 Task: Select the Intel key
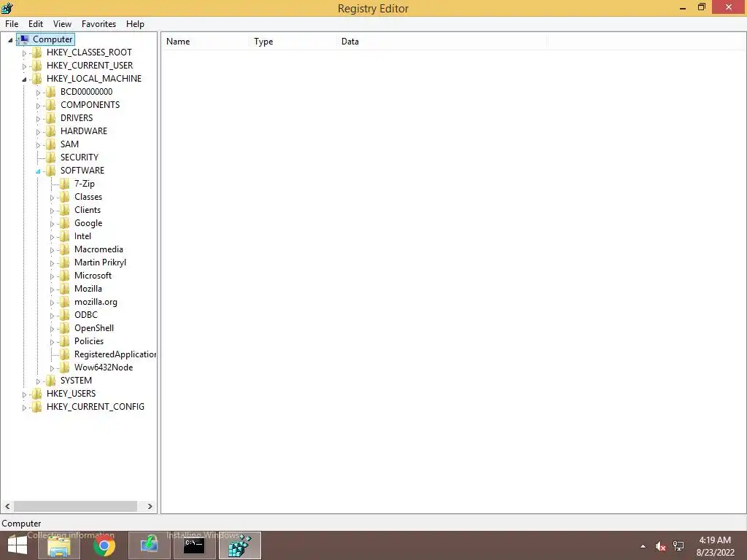[x=82, y=236]
